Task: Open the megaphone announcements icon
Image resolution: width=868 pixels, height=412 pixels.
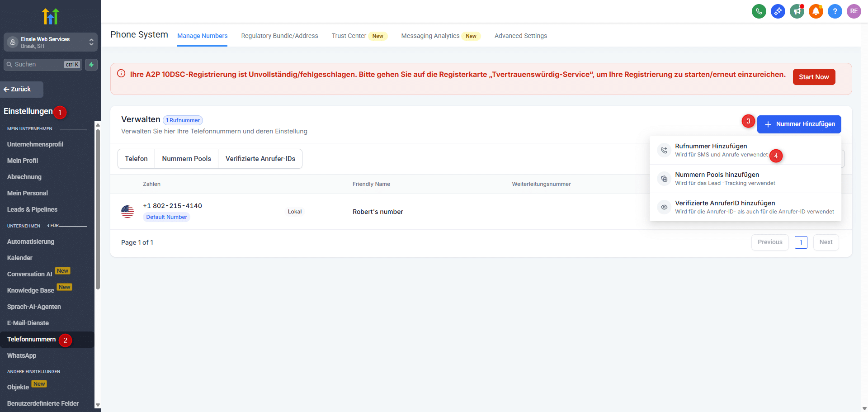Action: click(x=797, y=11)
